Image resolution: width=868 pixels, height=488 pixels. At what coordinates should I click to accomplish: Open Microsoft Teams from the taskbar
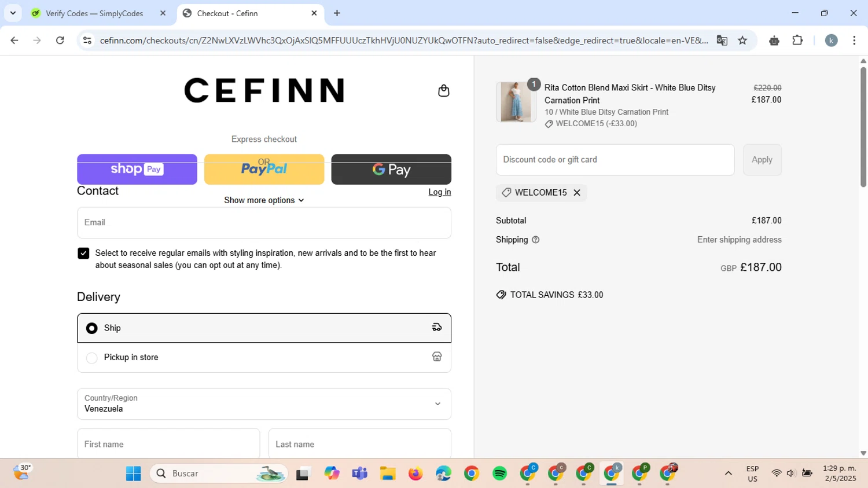coord(360,474)
